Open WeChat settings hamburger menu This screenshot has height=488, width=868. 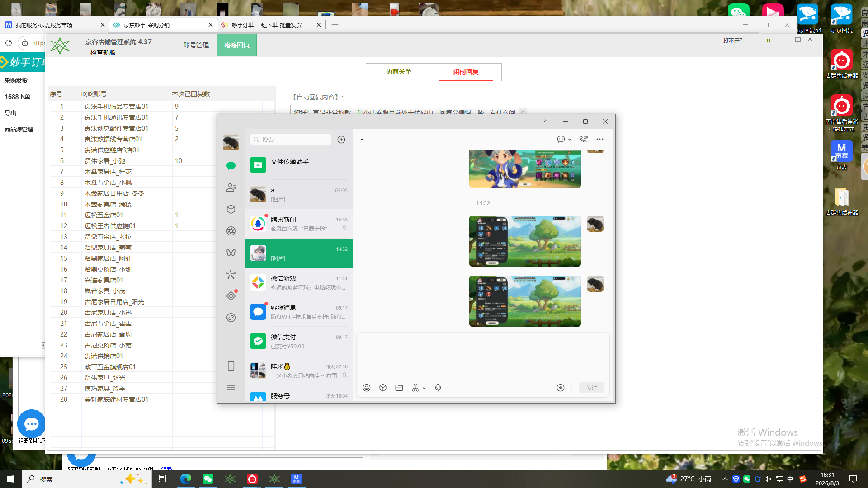pyautogui.click(x=231, y=388)
